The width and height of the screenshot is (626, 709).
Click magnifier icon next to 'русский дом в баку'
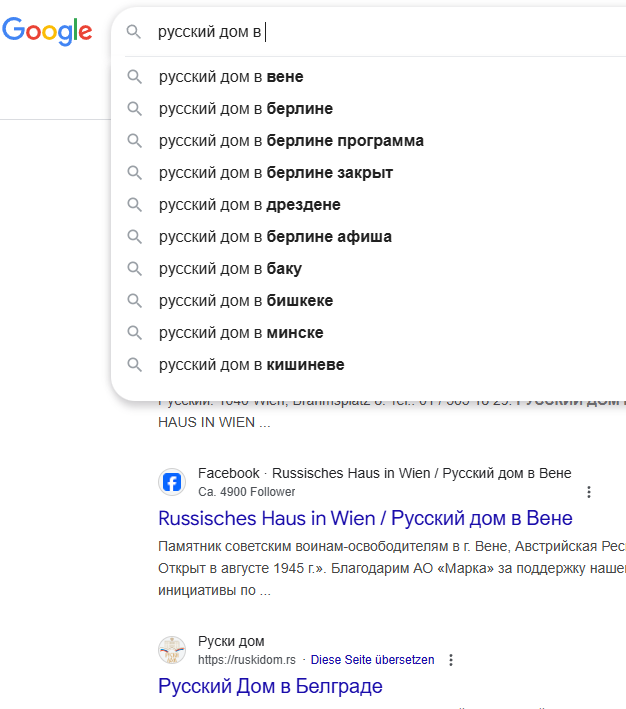point(135,269)
